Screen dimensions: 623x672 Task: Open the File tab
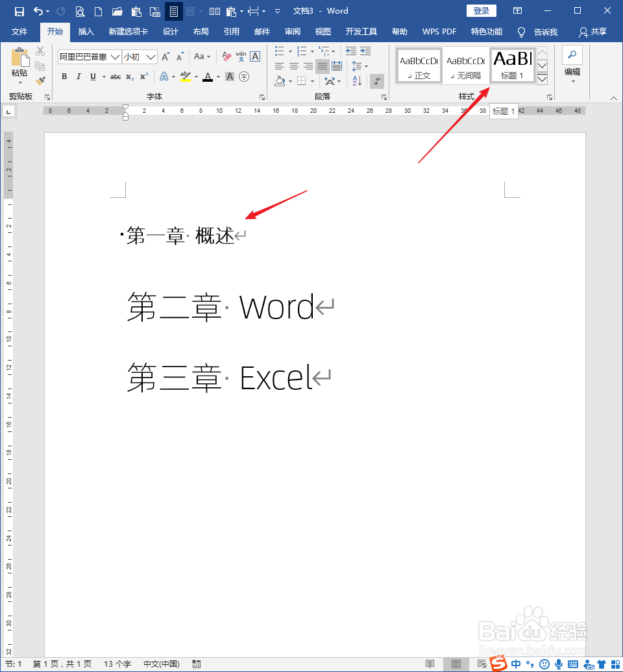coord(19,32)
